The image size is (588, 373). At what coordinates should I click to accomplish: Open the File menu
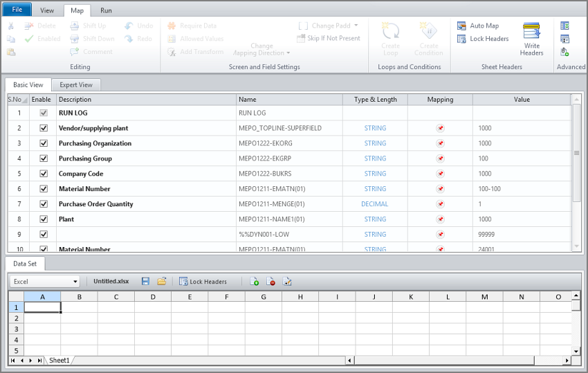[x=17, y=10]
